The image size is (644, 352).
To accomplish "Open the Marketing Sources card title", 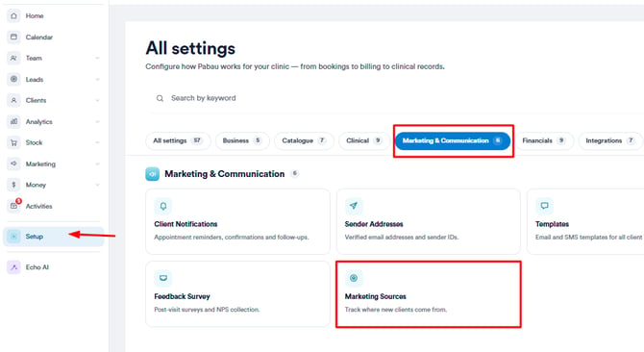I will click(376, 296).
